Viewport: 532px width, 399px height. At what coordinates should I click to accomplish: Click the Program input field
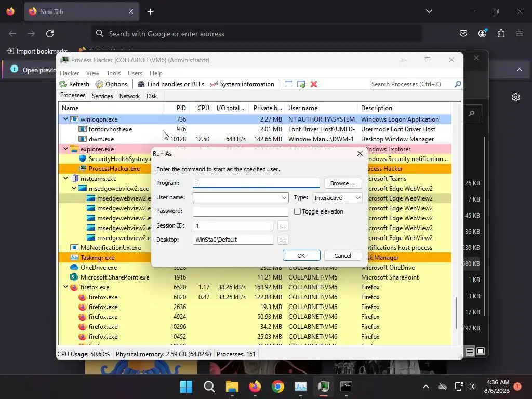(x=256, y=183)
